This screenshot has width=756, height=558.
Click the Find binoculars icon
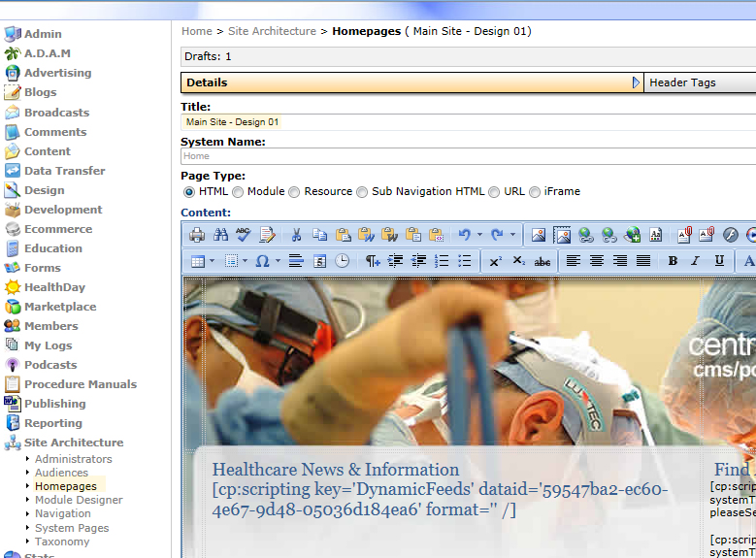coord(220,235)
